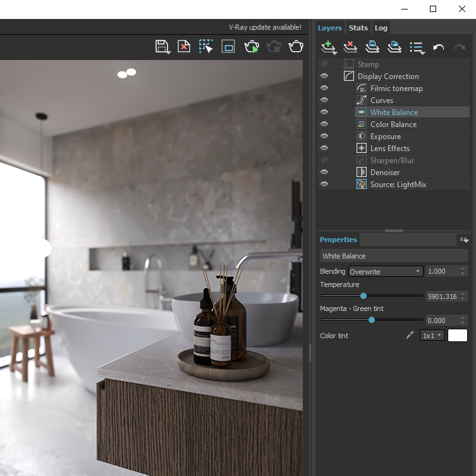Open the 1x1 sample size dropdown
Image resolution: width=476 pixels, height=476 pixels.
(432, 336)
